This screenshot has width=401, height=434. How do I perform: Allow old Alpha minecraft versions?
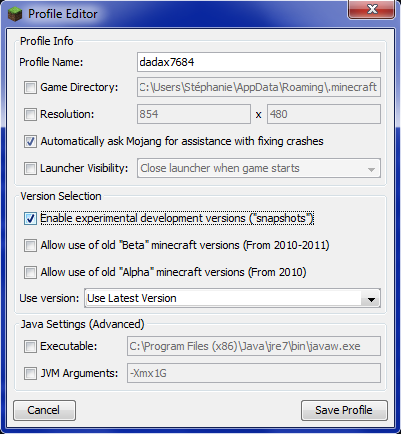[x=30, y=273]
